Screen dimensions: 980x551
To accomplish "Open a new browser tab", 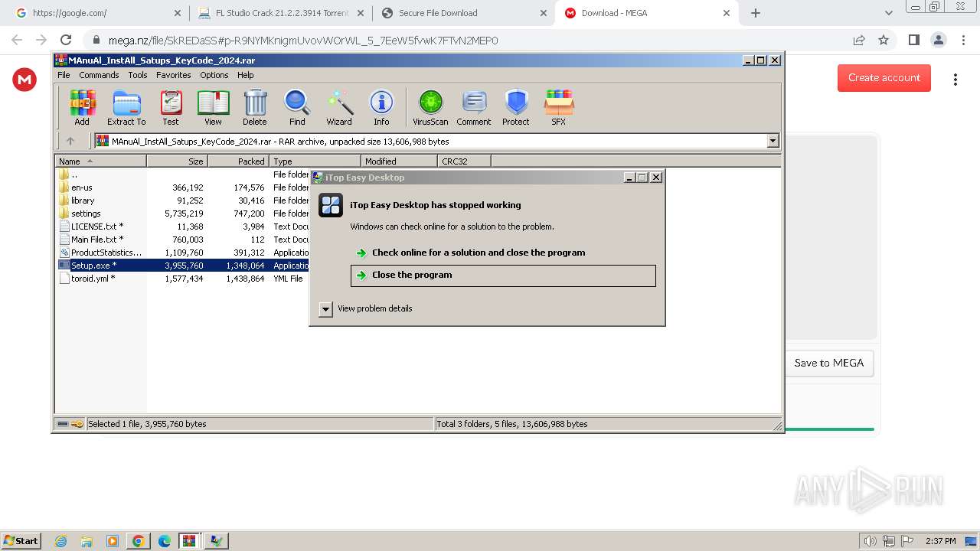I will 756,13.
